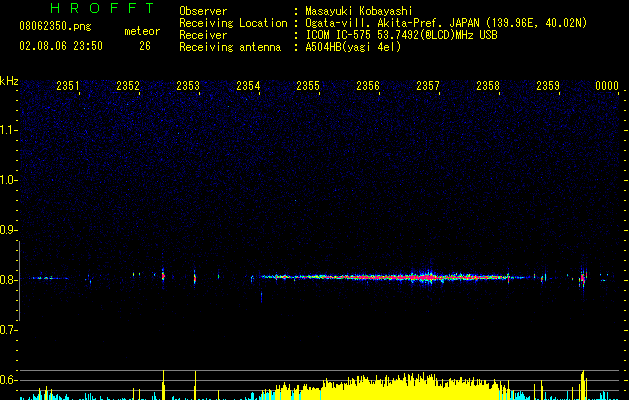The height and width of the screenshot is (400, 629).
Task: Click the Receiving antenna label
Action: coord(230,47)
